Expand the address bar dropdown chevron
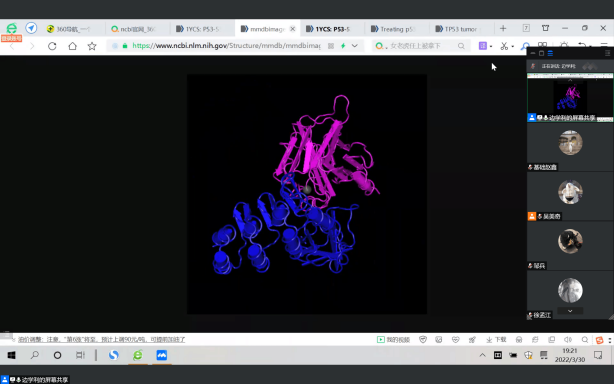The width and height of the screenshot is (614, 384). [x=354, y=46]
